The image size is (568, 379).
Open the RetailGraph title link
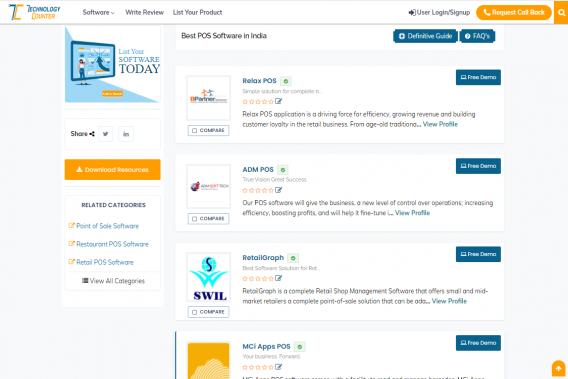[263, 258]
